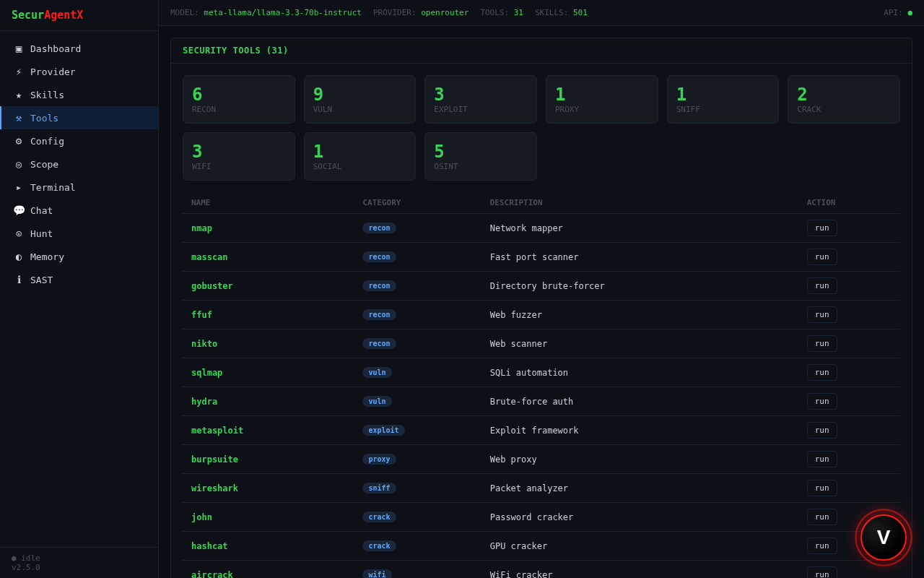Select the CRACK category card
The height and width of the screenshot is (578, 924).
pos(844,99)
